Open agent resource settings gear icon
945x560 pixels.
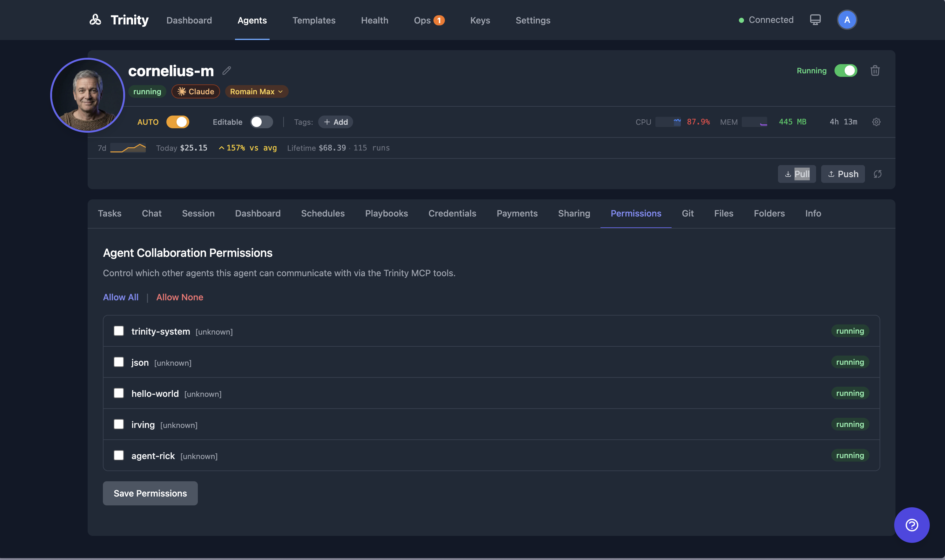tap(876, 122)
